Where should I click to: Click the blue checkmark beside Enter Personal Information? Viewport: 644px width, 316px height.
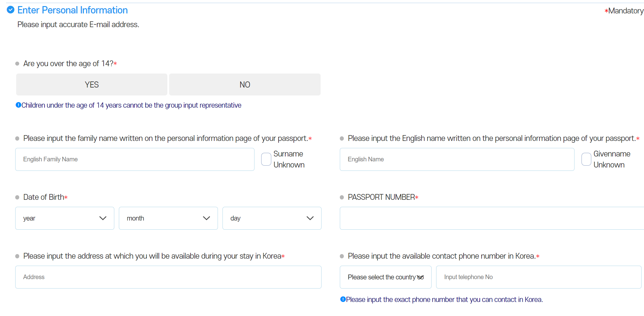[x=10, y=10]
